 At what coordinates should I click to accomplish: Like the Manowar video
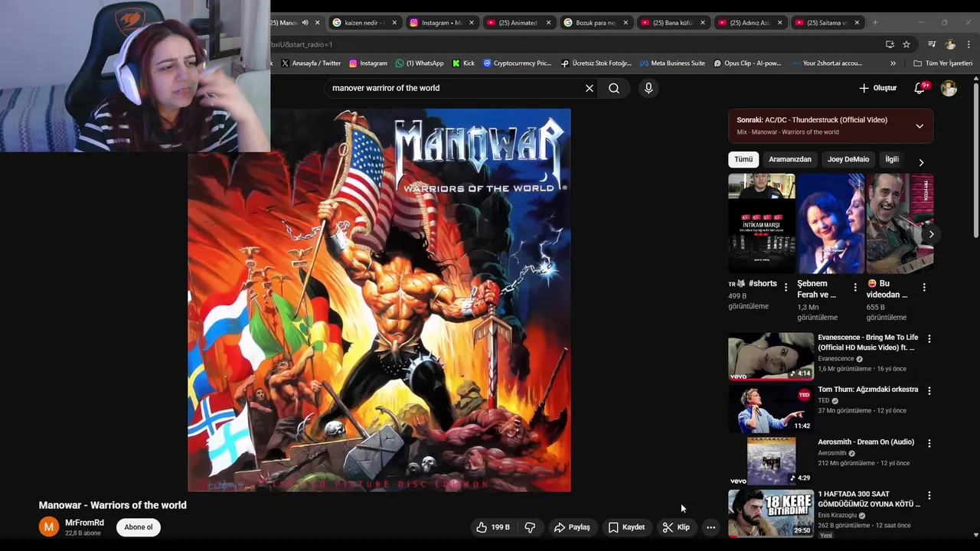pos(493,527)
